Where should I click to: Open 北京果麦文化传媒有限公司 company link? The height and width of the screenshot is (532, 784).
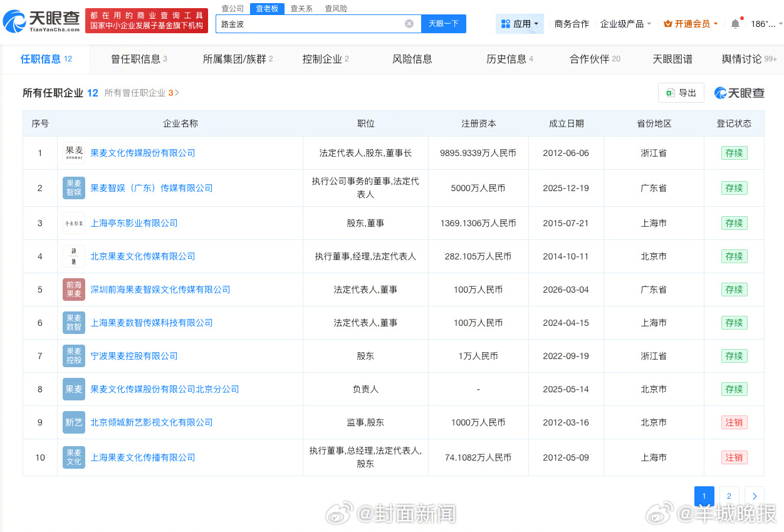[143, 256]
